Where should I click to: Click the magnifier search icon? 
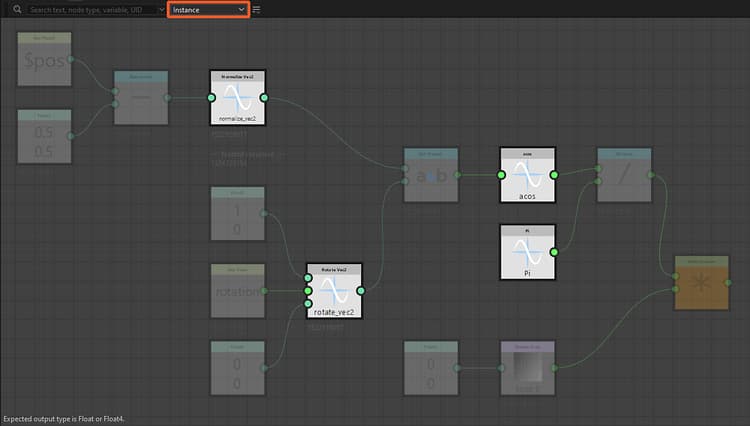tap(17, 9)
